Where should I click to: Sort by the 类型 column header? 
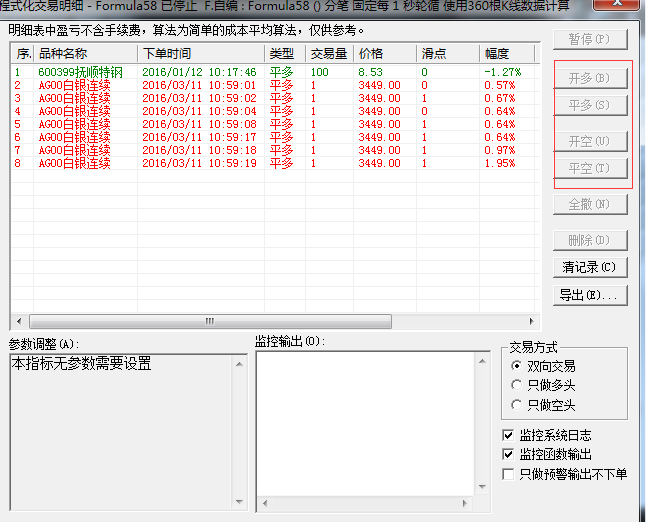[x=285, y=54]
